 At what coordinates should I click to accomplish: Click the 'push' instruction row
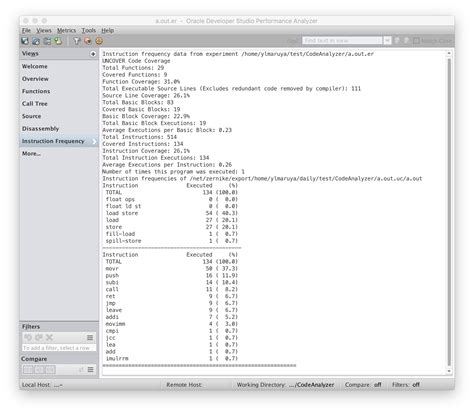point(172,276)
